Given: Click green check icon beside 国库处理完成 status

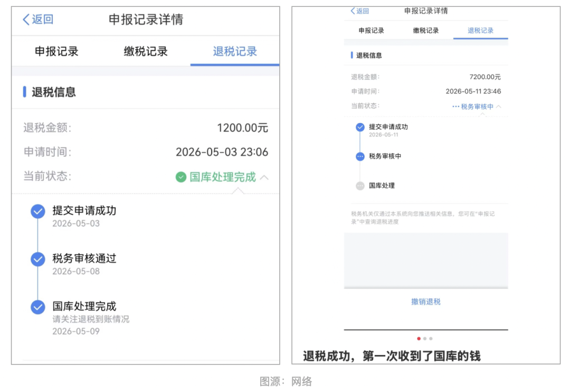Looking at the screenshot, I should (x=181, y=177).
